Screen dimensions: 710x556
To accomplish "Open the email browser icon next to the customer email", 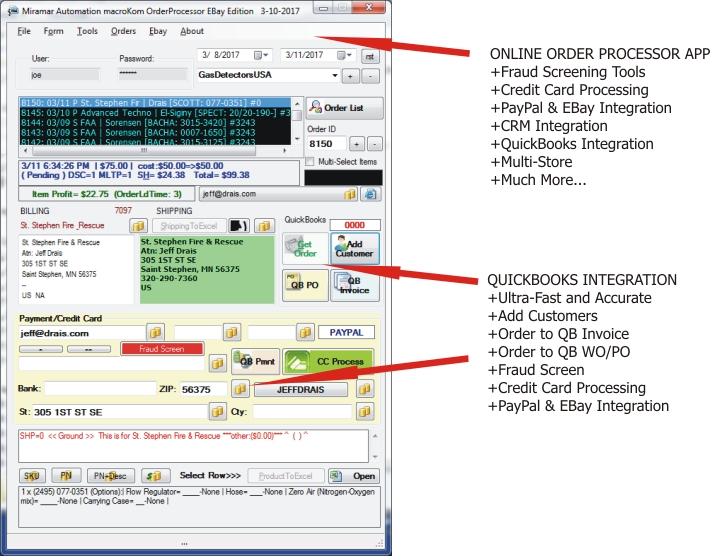I will 370,194.
